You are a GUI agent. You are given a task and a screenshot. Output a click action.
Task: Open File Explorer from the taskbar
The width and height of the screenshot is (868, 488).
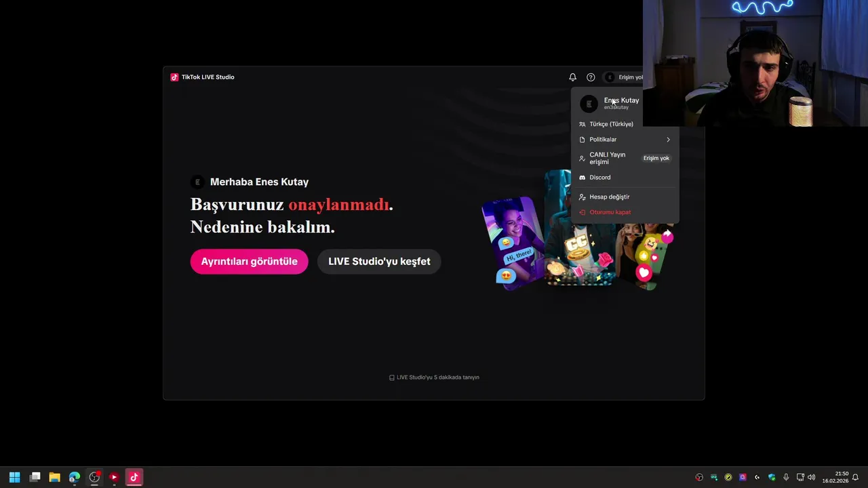coord(54,477)
